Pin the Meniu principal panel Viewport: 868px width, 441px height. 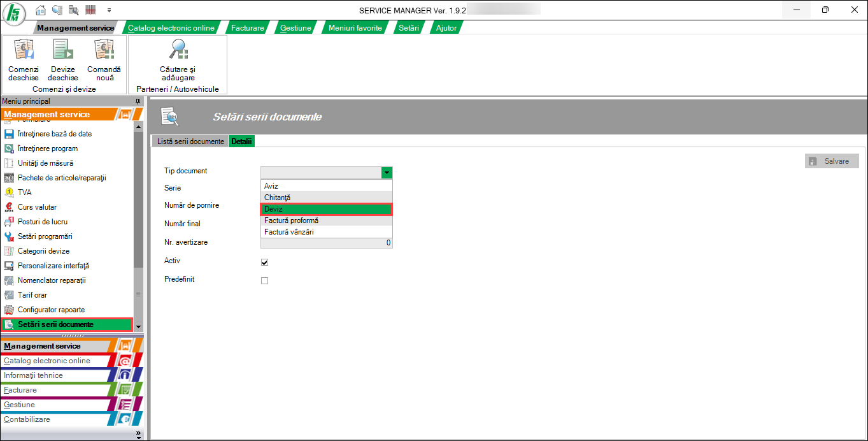click(x=138, y=102)
